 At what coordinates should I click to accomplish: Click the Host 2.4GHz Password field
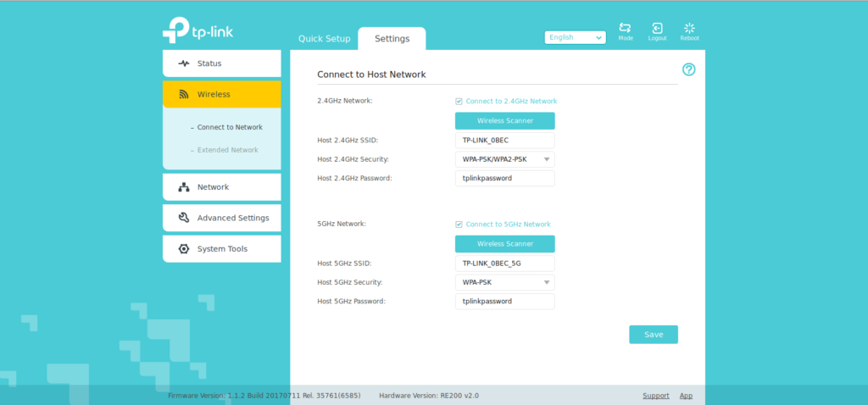[x=505, y=178]
